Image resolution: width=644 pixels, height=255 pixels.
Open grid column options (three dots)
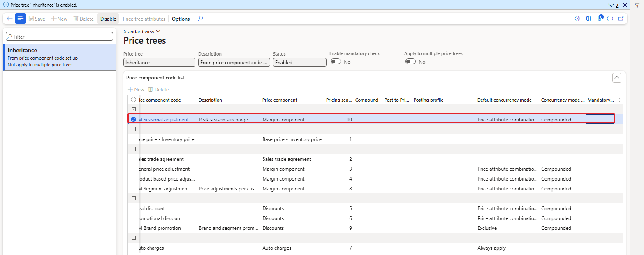pos(619,100)
